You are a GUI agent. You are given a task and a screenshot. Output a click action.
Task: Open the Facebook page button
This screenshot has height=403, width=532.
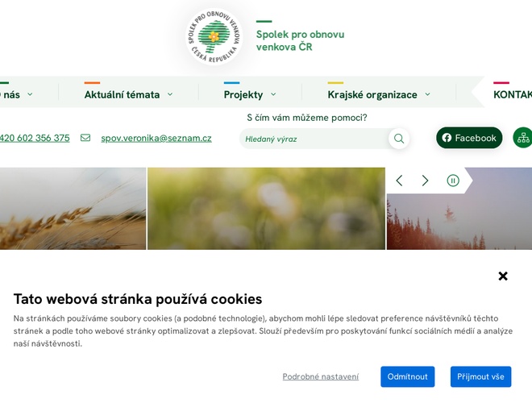coord(469,138)
